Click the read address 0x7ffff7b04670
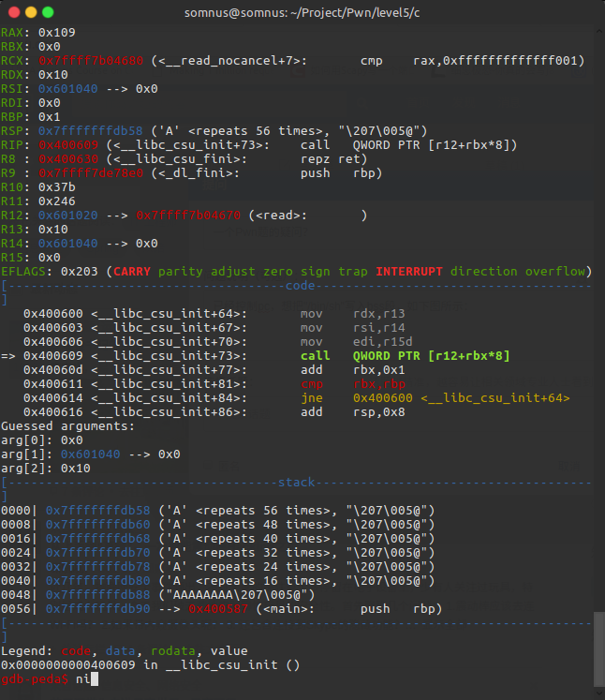Screen dimensions: 605x700 pos(188,216)
